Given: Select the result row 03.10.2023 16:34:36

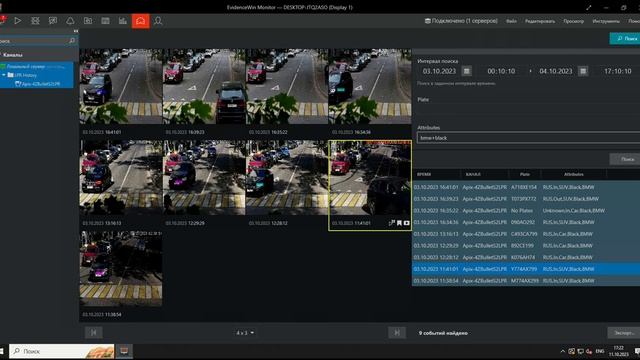Looking at the screenshot, I should pos(526,222).
